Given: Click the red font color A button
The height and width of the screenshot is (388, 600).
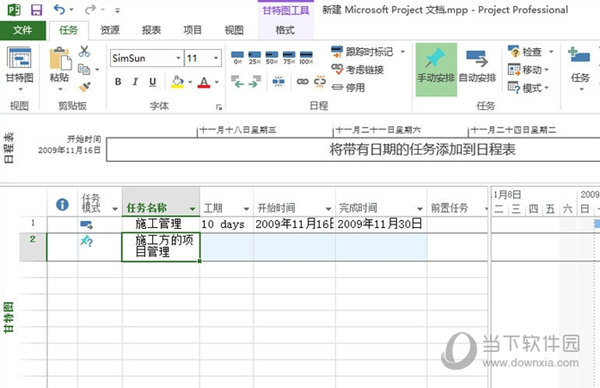Looking at the screenshot, I should [x=204, y=82].
